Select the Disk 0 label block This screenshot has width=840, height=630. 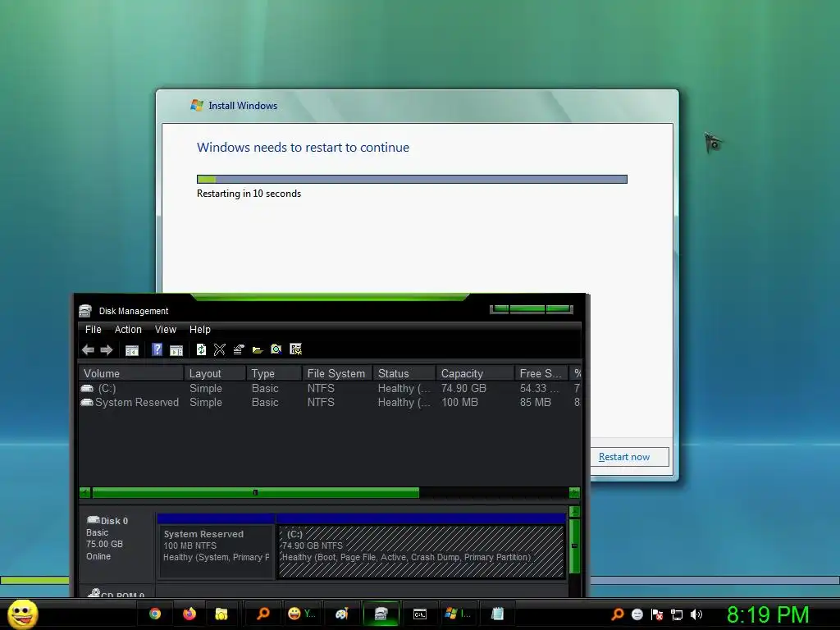pos(116,546)
